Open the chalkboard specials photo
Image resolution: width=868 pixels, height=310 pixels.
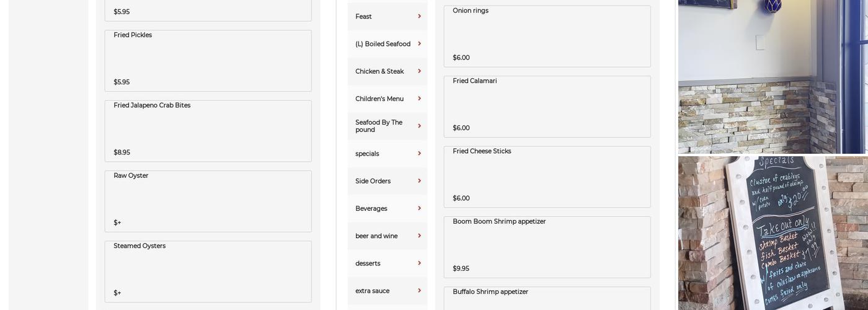[x=773, y=233]
